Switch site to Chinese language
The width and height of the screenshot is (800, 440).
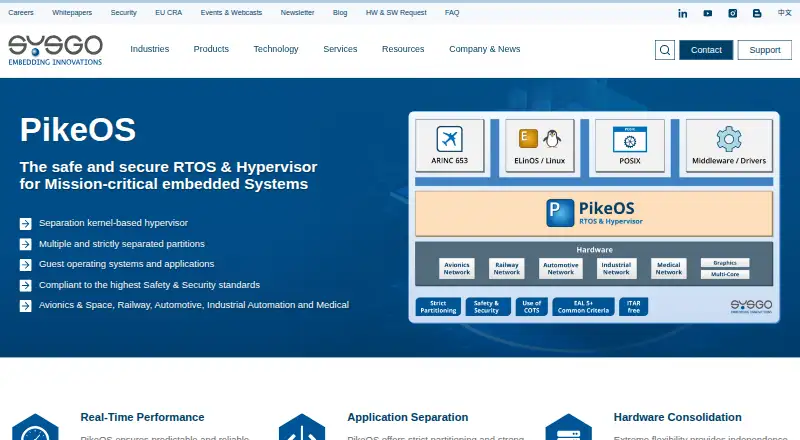[785, 13]
